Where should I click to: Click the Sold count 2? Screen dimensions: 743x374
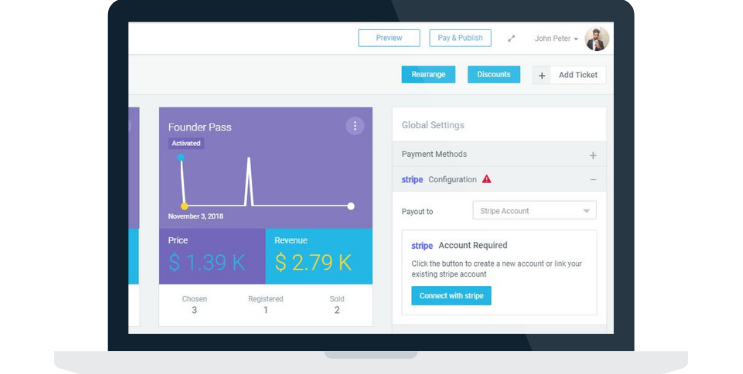tap(337, 310)
